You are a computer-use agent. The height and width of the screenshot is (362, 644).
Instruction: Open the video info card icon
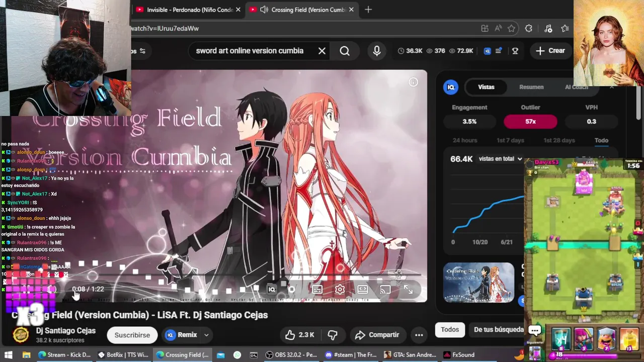(413, 82)
